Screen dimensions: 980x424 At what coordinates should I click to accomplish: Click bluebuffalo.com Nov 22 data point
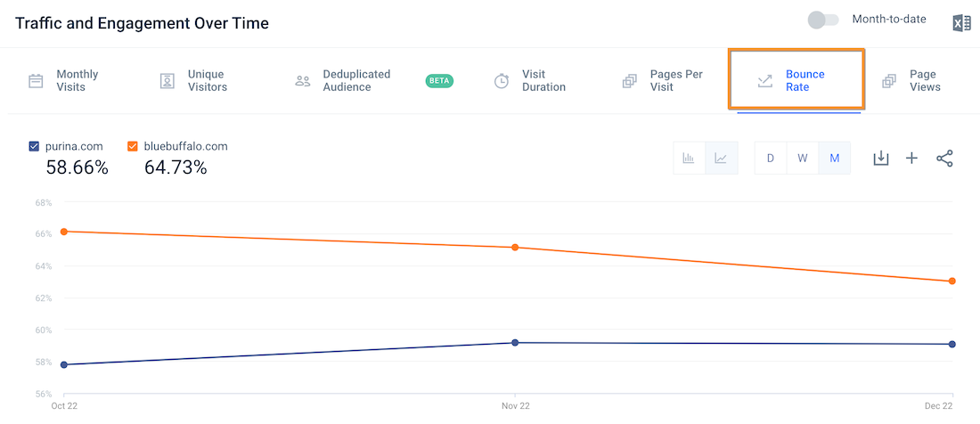[515, 247]
